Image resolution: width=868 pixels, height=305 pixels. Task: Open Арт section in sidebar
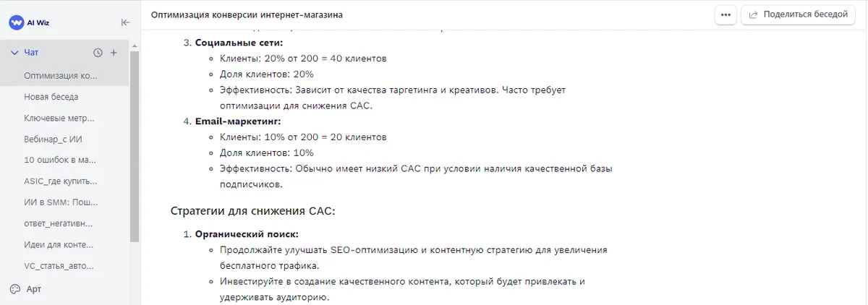point(34,289)
